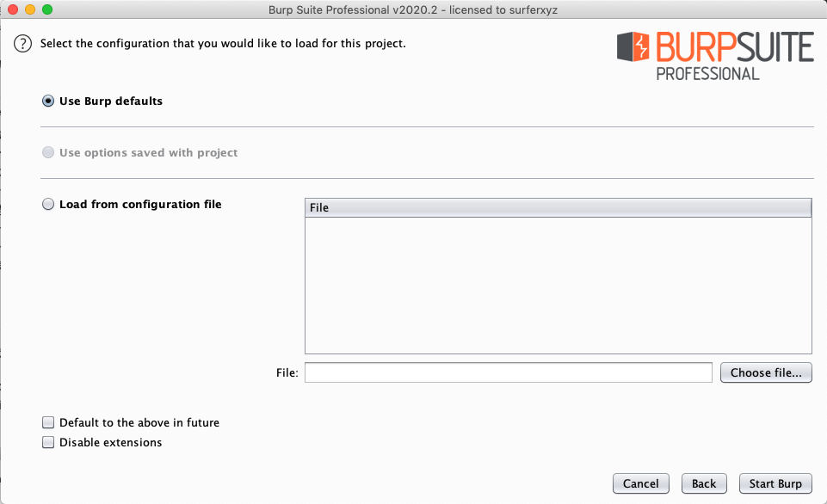This screenshot has height=504, width=827.
Task: Click the Burp Suite Professional logo
Action: [715, 56]
